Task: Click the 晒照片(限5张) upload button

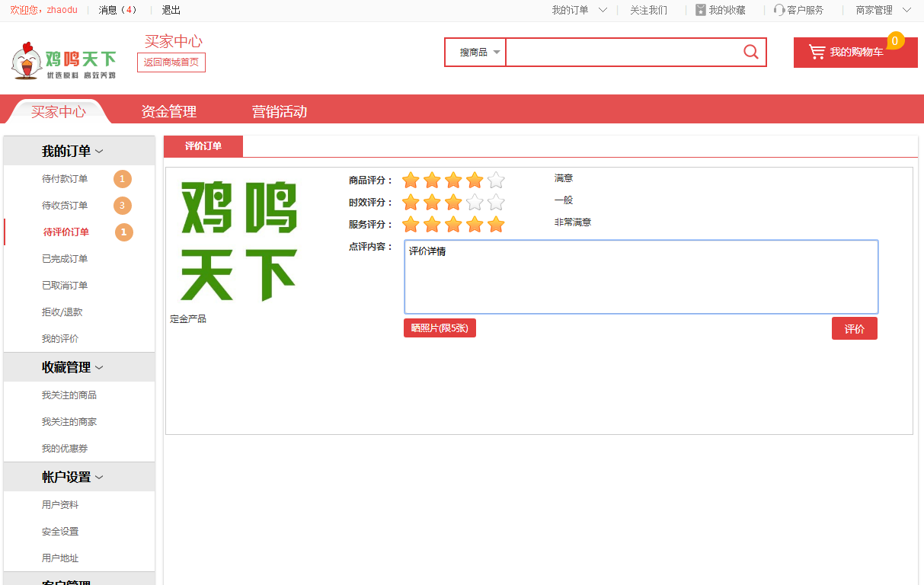Action: point(440,328)
